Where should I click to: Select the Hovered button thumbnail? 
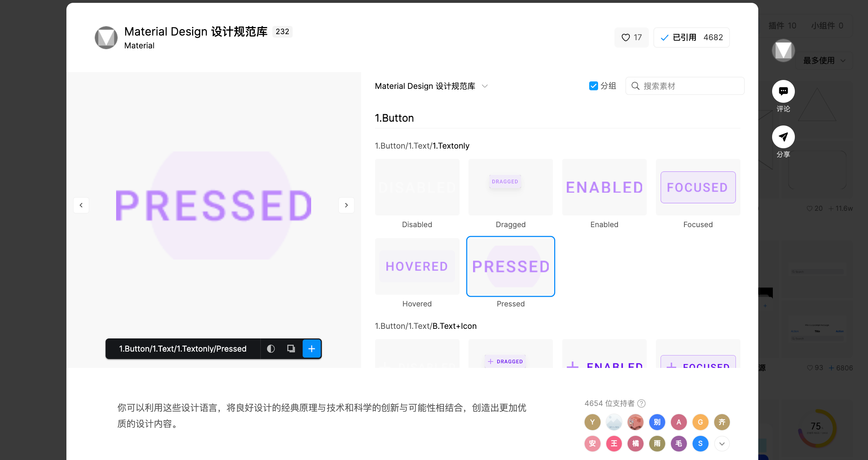point(417,266)
